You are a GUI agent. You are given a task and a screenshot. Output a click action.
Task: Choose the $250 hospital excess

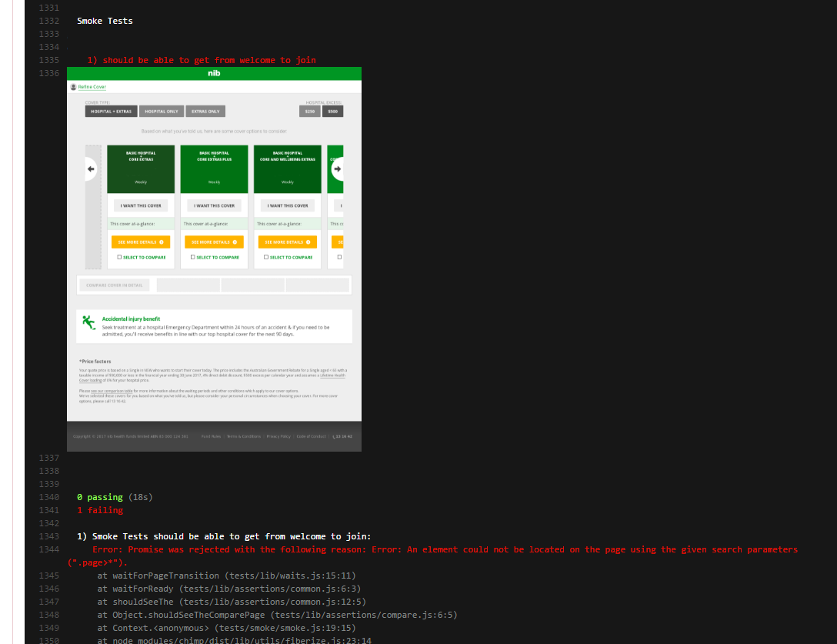pos(310,112)
